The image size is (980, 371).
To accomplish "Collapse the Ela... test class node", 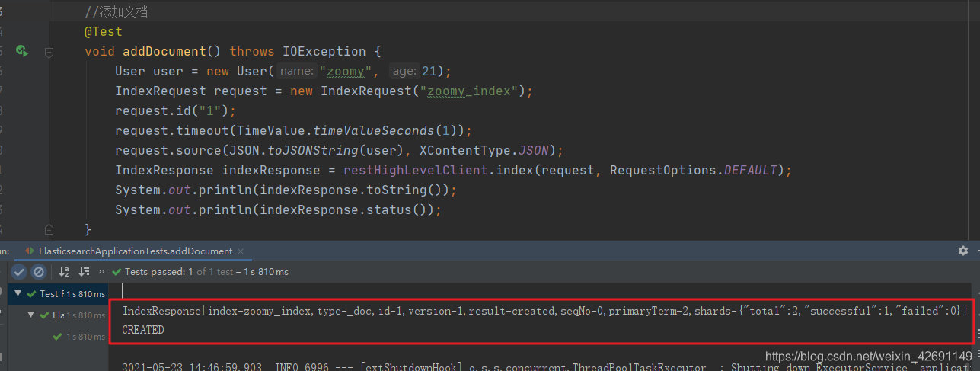I will click(x=31, y=315).
